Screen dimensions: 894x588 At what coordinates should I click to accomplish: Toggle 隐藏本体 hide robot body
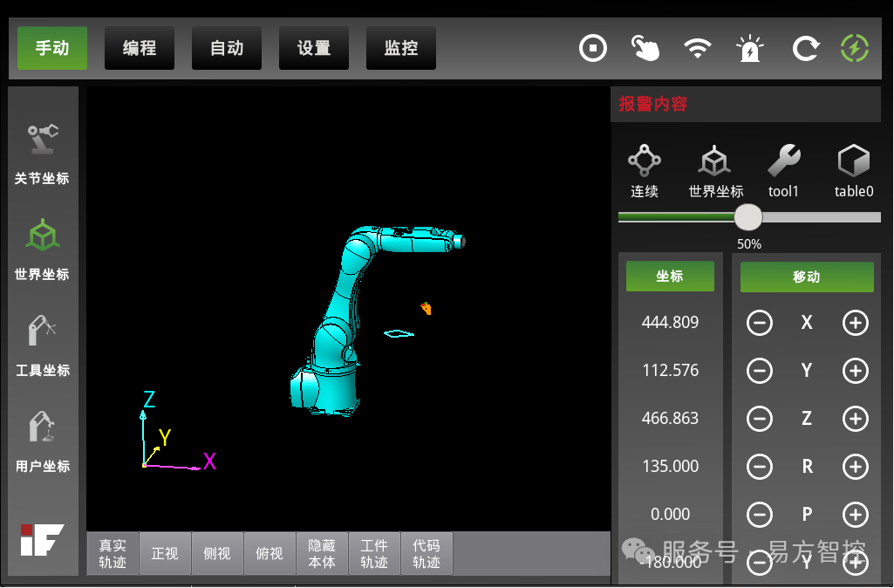point(322,554)
